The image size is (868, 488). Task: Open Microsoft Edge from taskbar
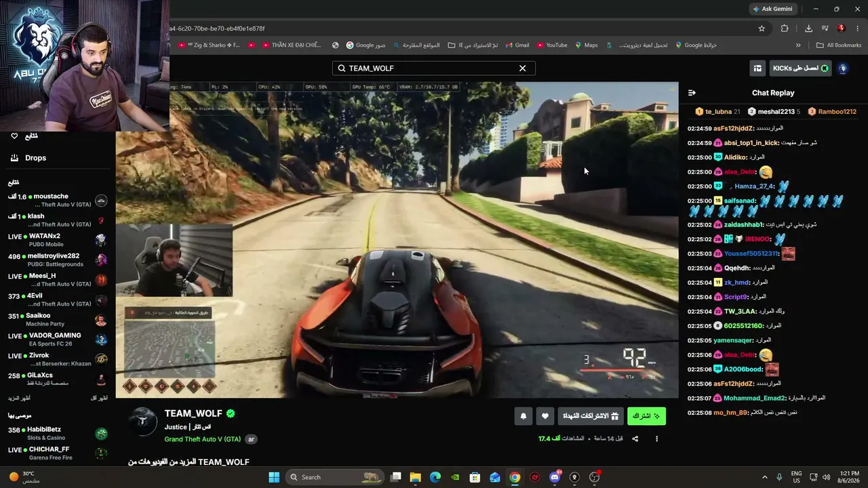click(x=435, y=477)
